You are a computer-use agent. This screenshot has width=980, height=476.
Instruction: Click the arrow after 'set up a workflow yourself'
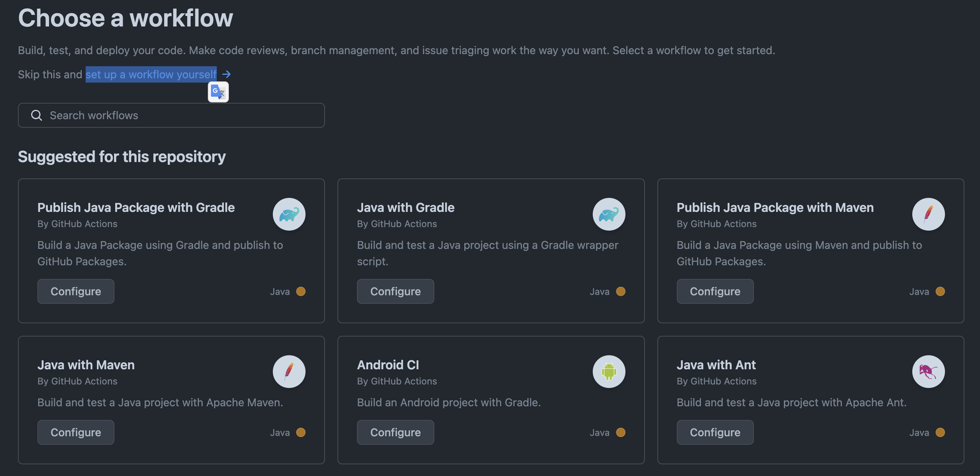click(x=227, y=74)
